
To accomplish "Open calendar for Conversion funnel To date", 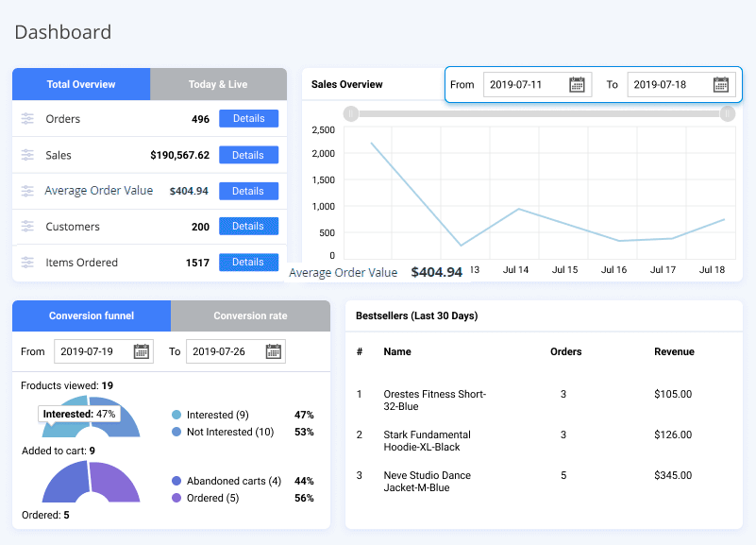I will (x=274, y=351).
